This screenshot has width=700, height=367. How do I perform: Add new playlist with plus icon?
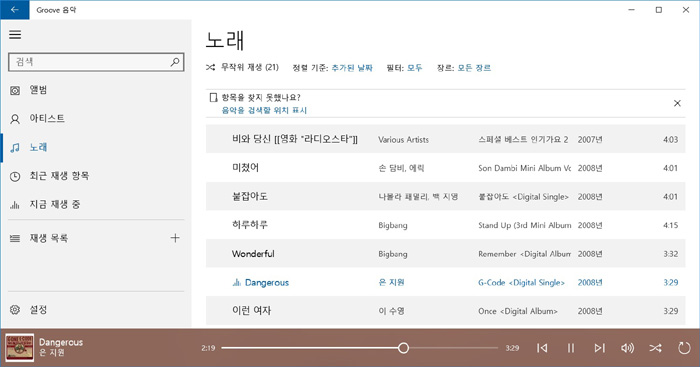[x=175, y=238]
